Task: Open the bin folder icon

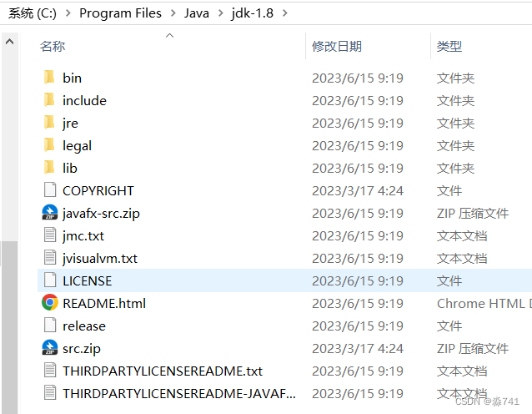Action: (x=49, y=78)
